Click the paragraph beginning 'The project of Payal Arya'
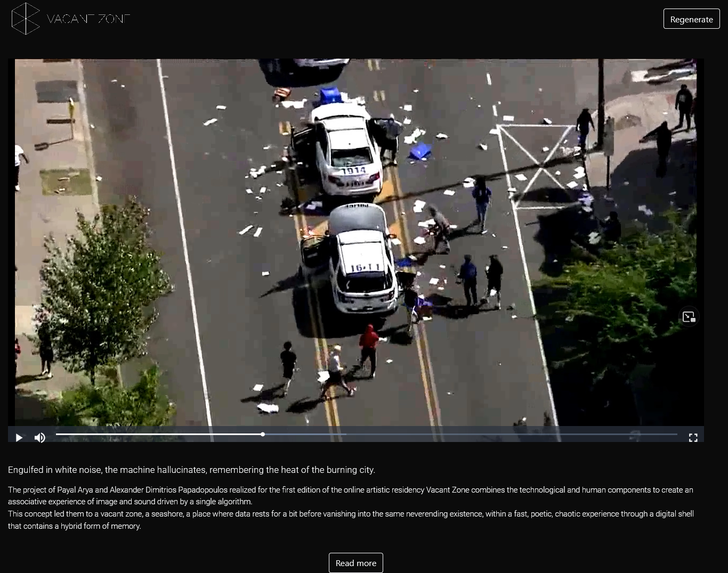 (x=350, y=495)
